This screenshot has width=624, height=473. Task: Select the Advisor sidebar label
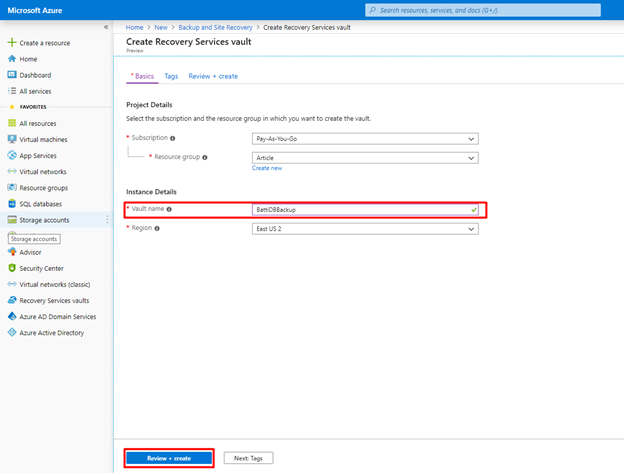click(30, 252)
